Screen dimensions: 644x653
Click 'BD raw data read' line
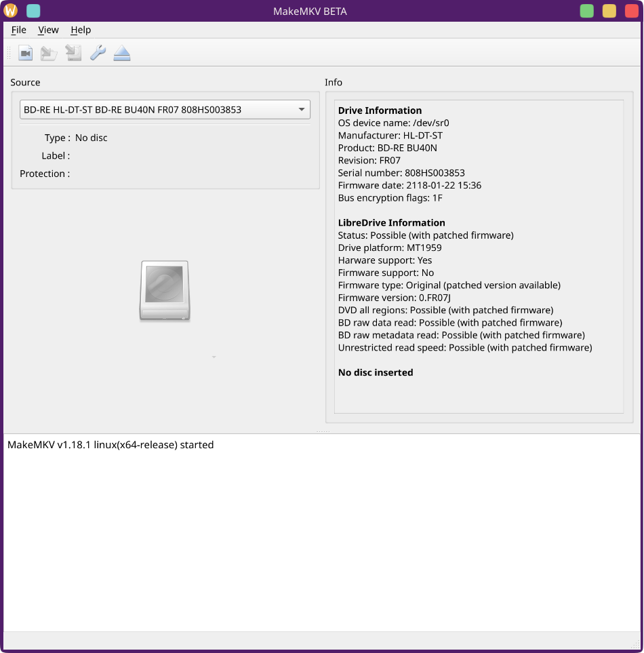(x=450, y=323)
